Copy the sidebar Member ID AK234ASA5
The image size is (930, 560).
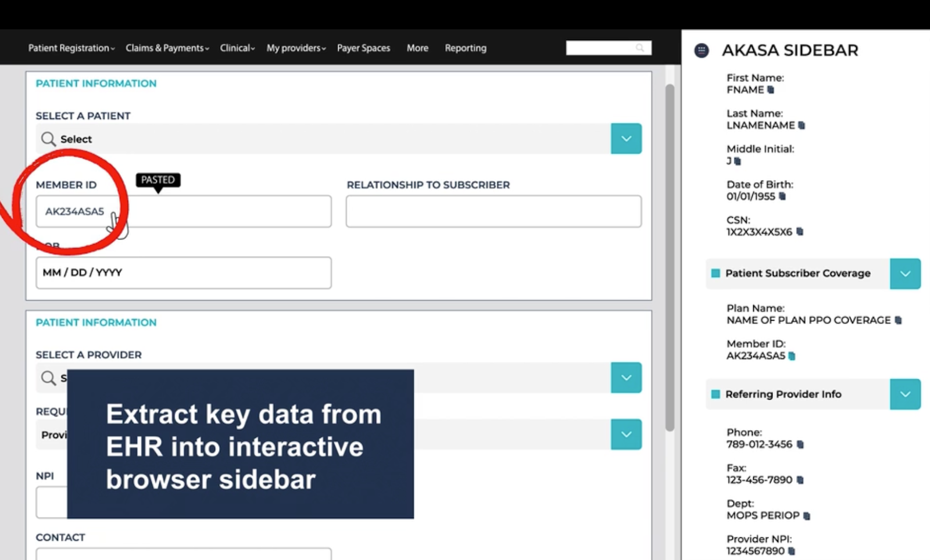coord(792,356)
